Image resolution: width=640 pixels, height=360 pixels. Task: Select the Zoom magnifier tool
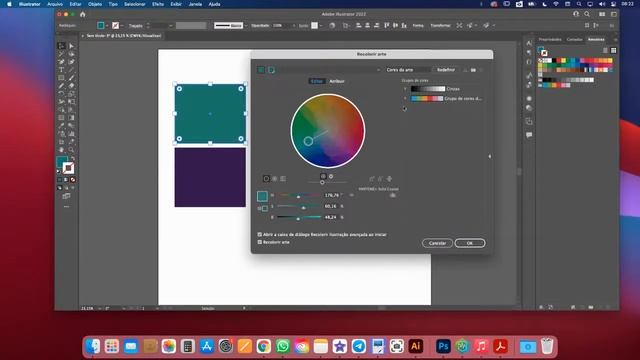pos(71,150)
